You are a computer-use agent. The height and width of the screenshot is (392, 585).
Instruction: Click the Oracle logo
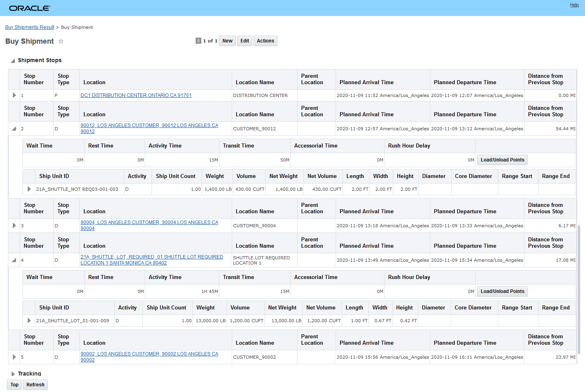pos(30,8)
